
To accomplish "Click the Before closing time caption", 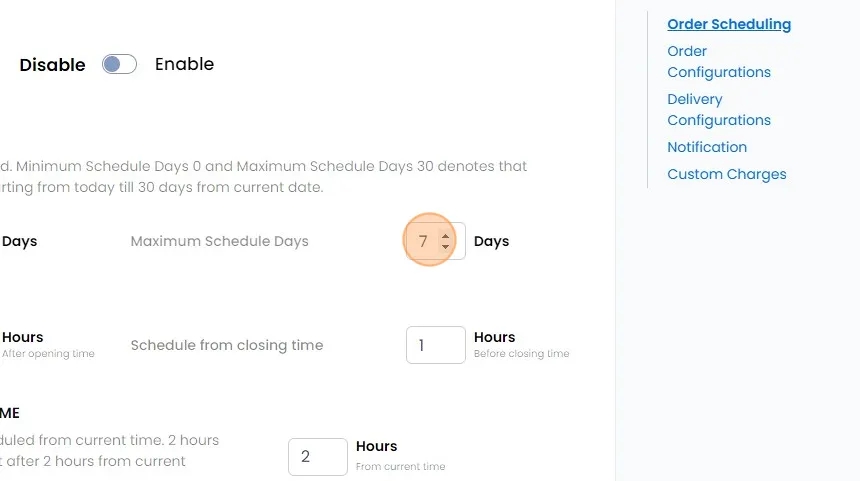I will click(521, 354).
